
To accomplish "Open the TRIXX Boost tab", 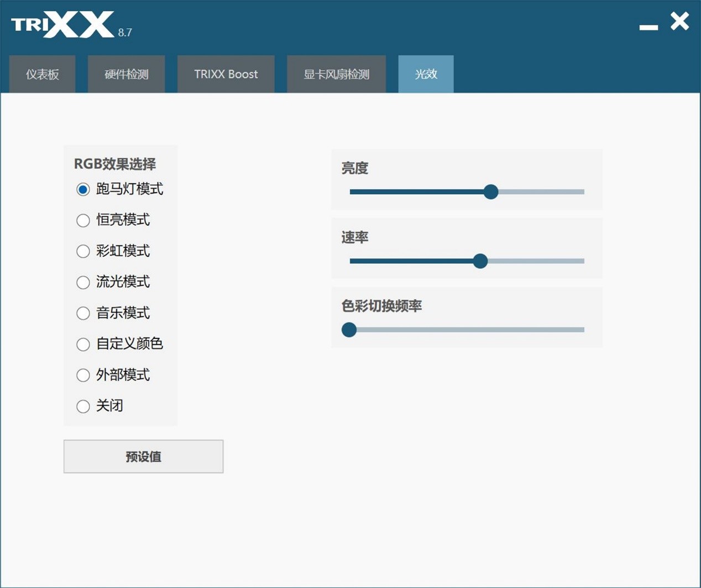I will [226, 74].
